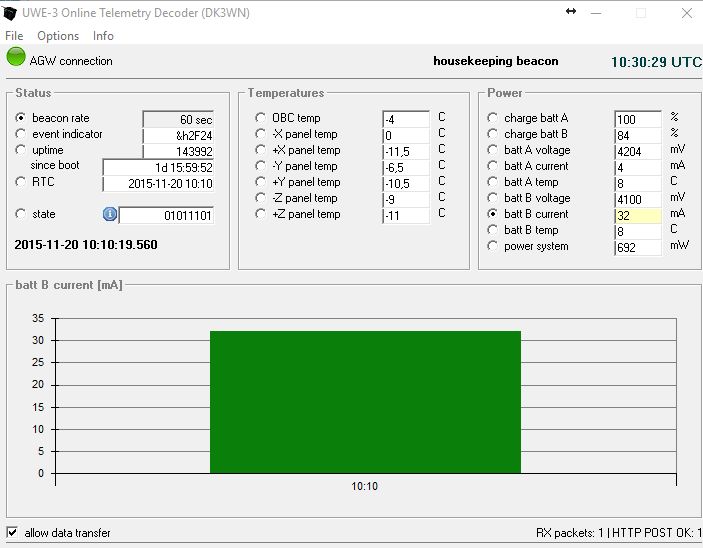Click the 10:10 time label under chart
703x548 pixels.
[364, 486]
